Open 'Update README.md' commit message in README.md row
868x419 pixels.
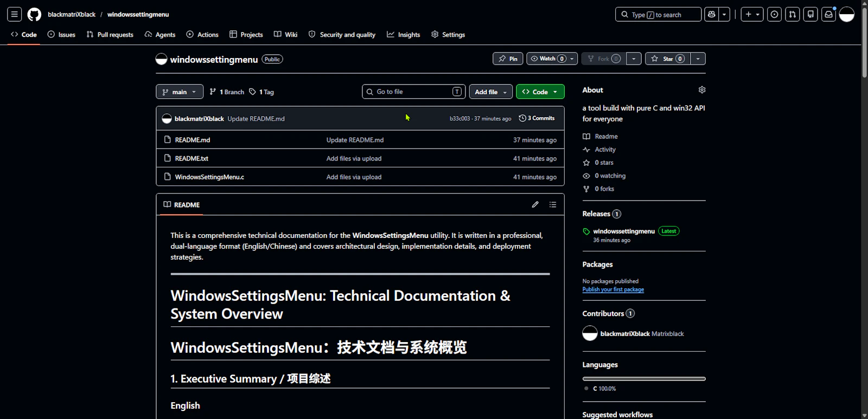pyautogui.click(x=355, y=140)
